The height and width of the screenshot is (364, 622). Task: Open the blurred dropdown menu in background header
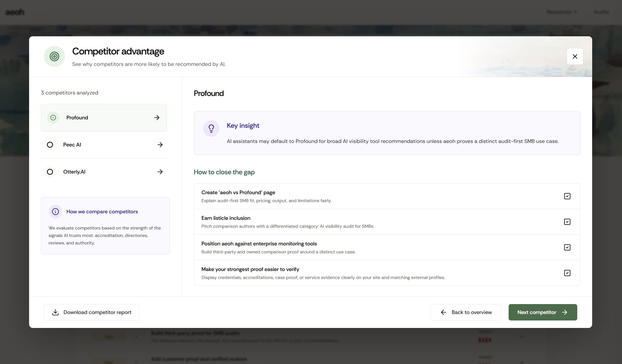point(562,12)
